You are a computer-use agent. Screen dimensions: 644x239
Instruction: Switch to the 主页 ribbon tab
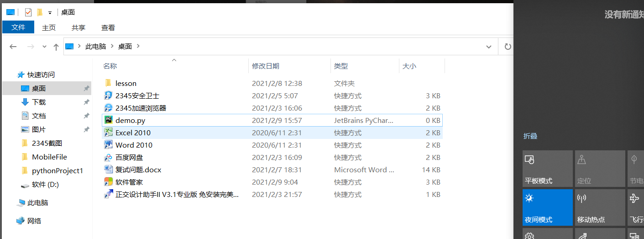coord(49,27)
